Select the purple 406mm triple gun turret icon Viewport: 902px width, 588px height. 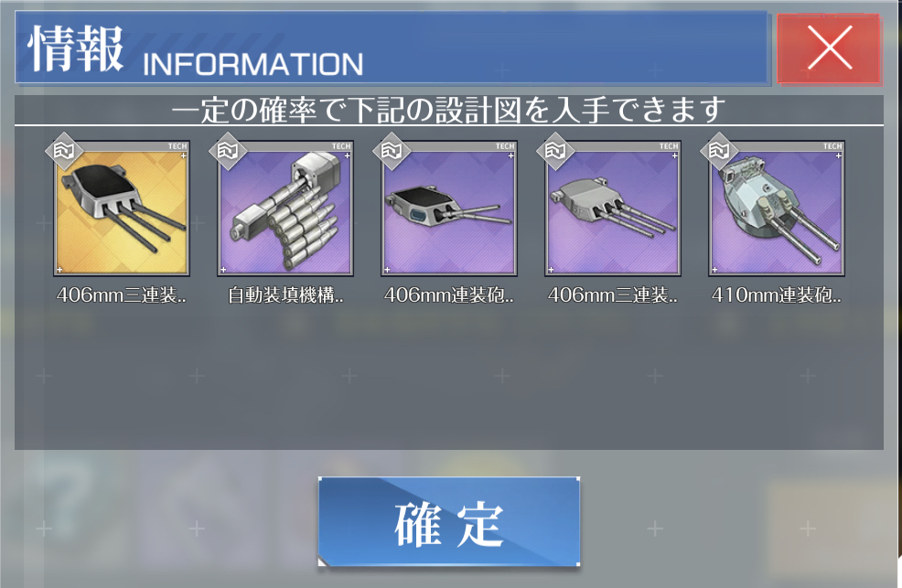point(613,208)
